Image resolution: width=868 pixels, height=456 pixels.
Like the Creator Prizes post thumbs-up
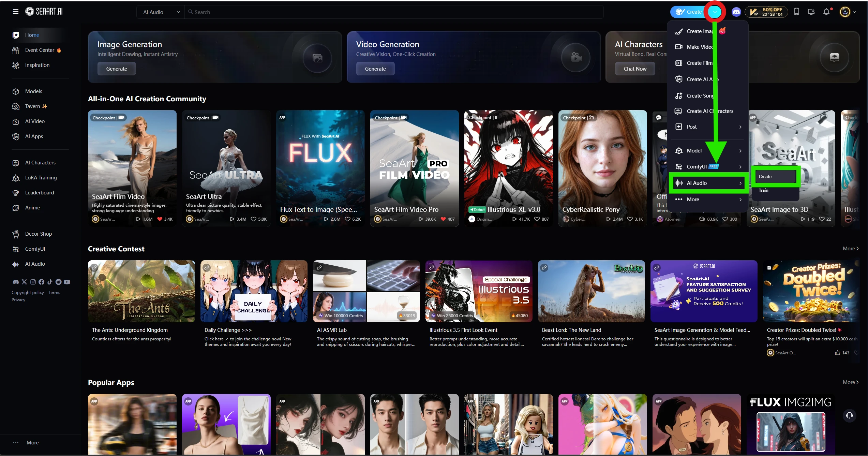pyautogui.click(x=837, y=353)
